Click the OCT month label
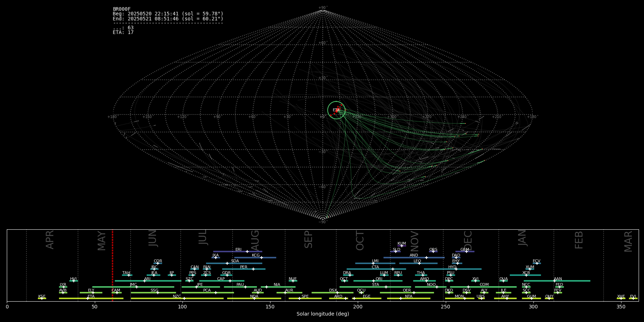 (x=360, y=240)
